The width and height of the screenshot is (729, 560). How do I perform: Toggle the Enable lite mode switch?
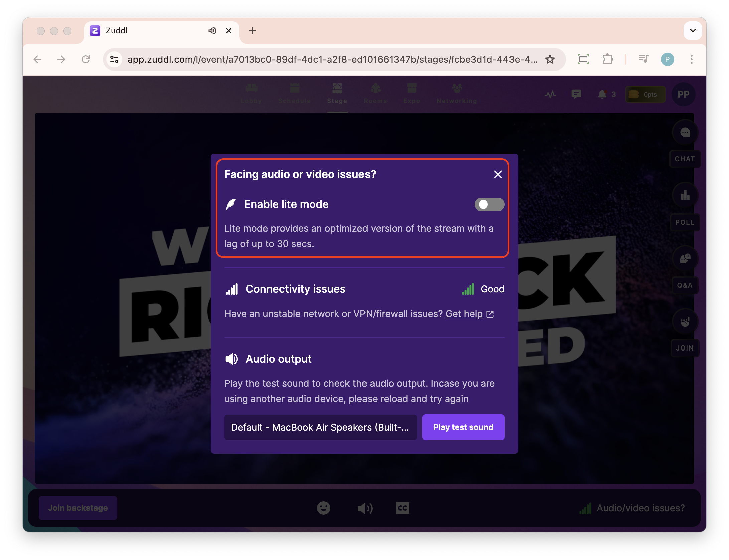pyautogui.click(x=489, y=204)
